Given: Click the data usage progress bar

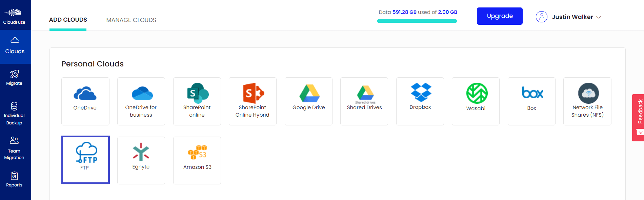Looking at the screenshot, I should coord(417,21).
